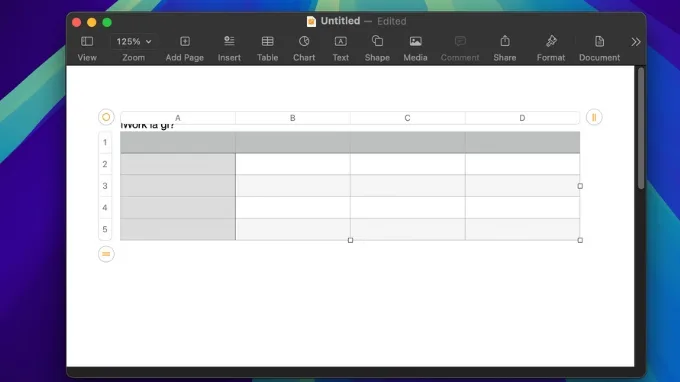
Task: Click the add-columns handle right of column D
Action: coord(594,117)
